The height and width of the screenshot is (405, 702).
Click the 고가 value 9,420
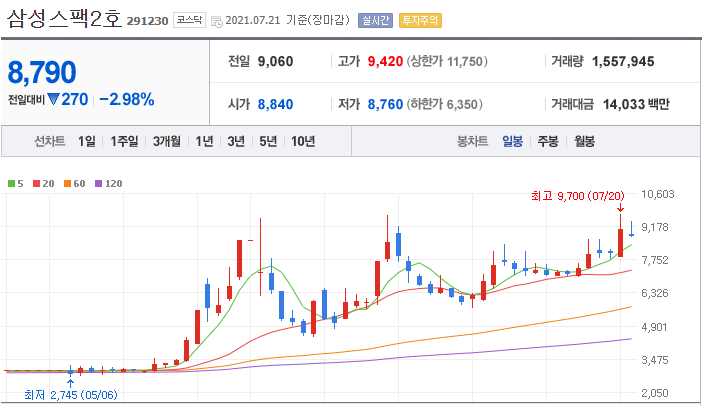pos(385,61)
